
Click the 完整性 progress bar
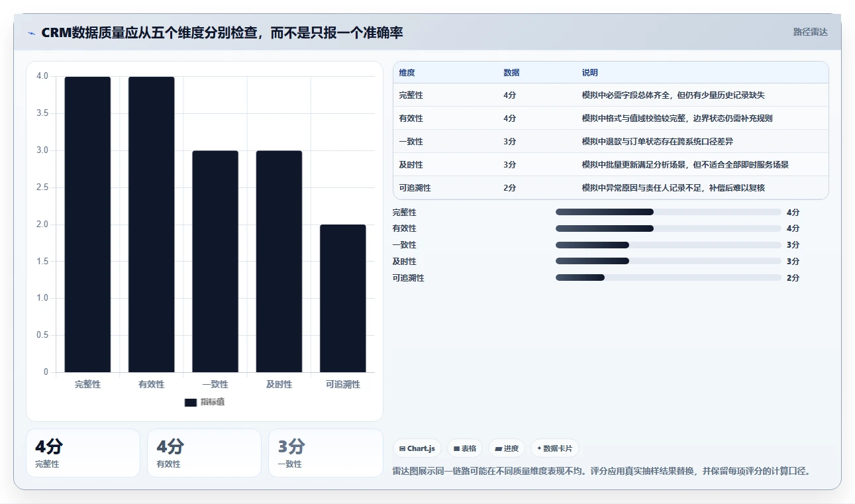(x=668, y=212)
